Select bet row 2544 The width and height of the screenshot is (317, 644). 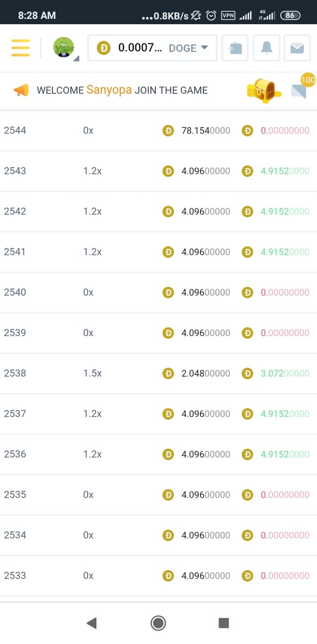tap(158, 130)
